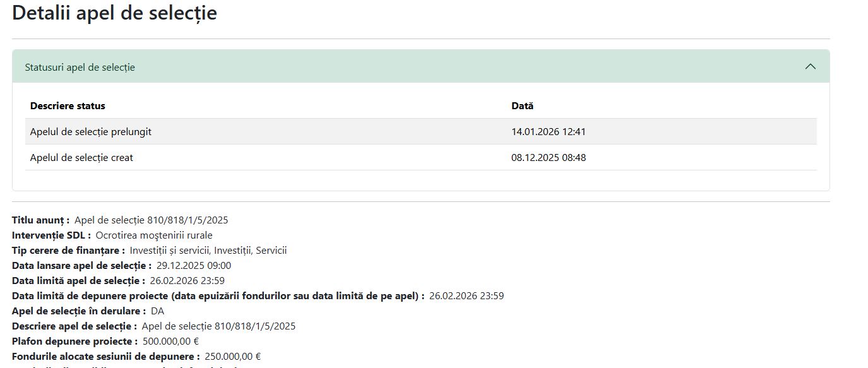
Task: Click the "Descriere status" column header
Action: coord(68,106)
